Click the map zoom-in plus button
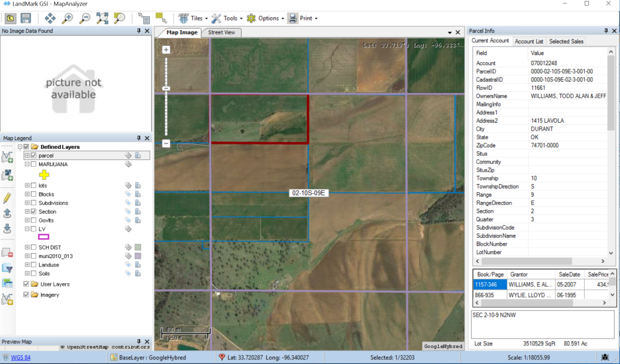 [166, 50]
